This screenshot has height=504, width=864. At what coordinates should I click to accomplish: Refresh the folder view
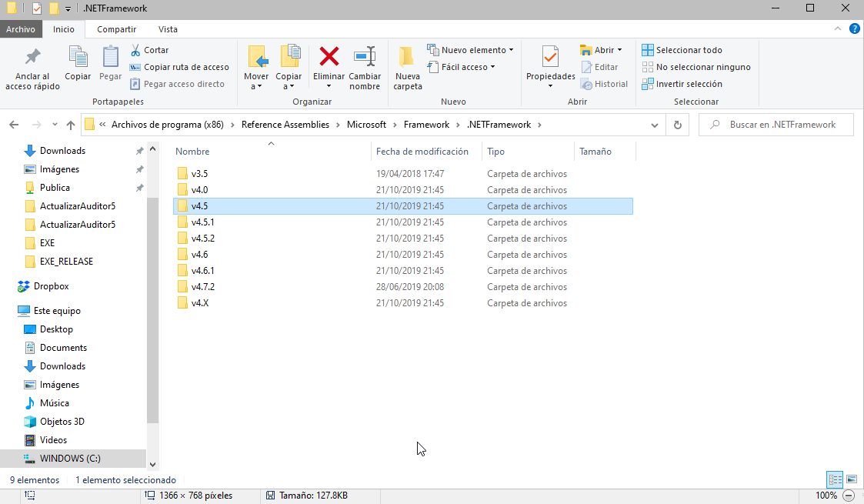tap(677, 125)
